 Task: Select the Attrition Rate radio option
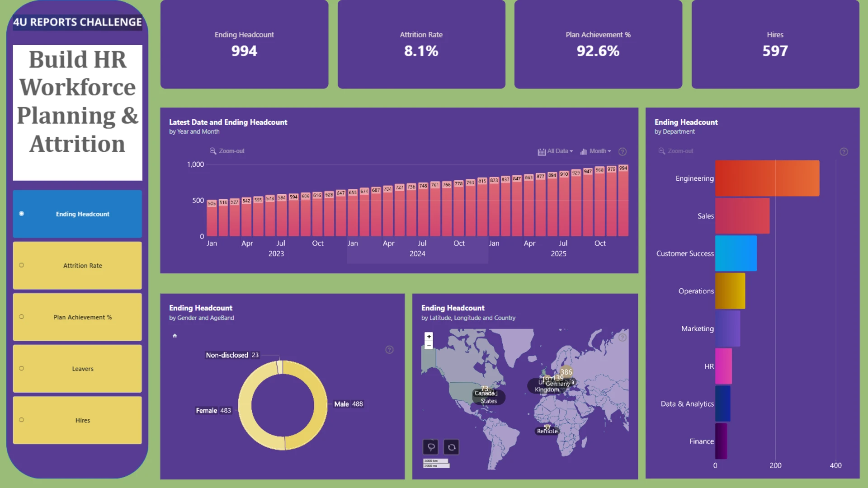tap(77, 266)
